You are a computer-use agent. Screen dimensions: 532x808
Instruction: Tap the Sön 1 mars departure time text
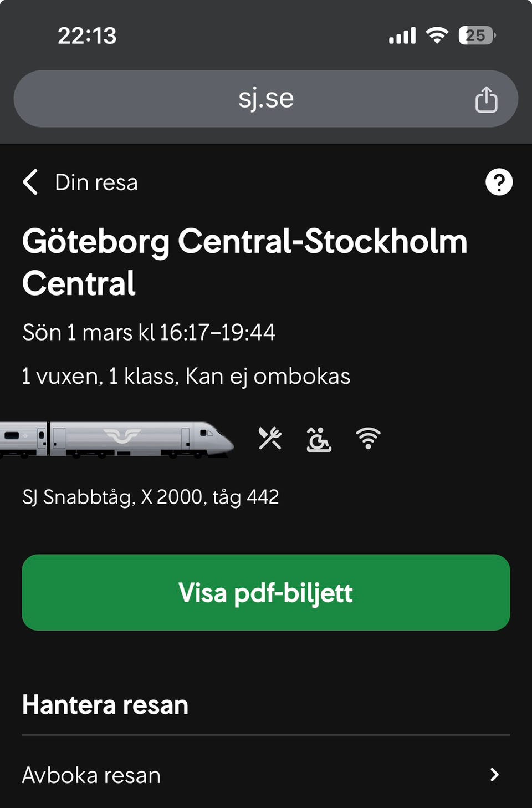point(149,332)
